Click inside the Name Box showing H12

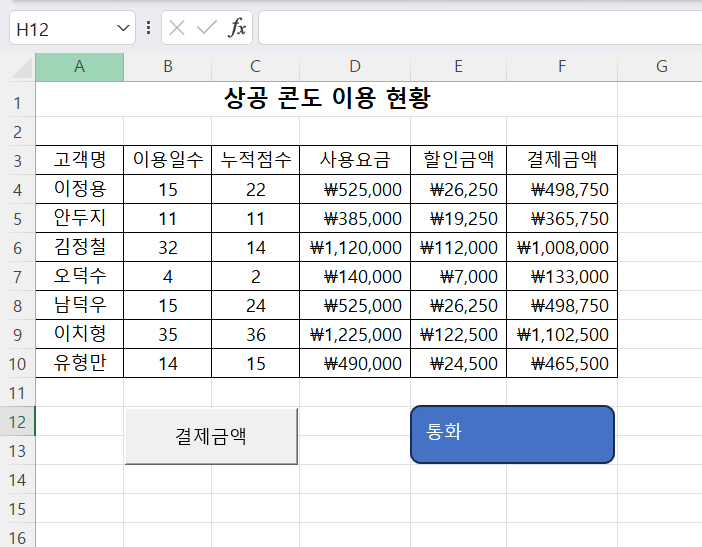60,28
